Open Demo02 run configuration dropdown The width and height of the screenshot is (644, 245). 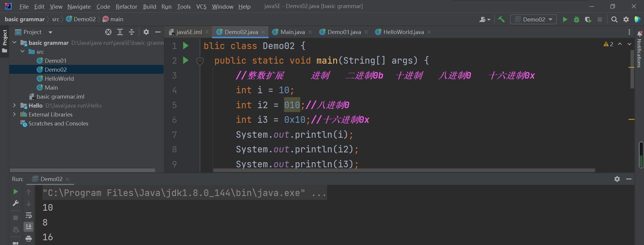pyautogui.click(x=534, y=19)
